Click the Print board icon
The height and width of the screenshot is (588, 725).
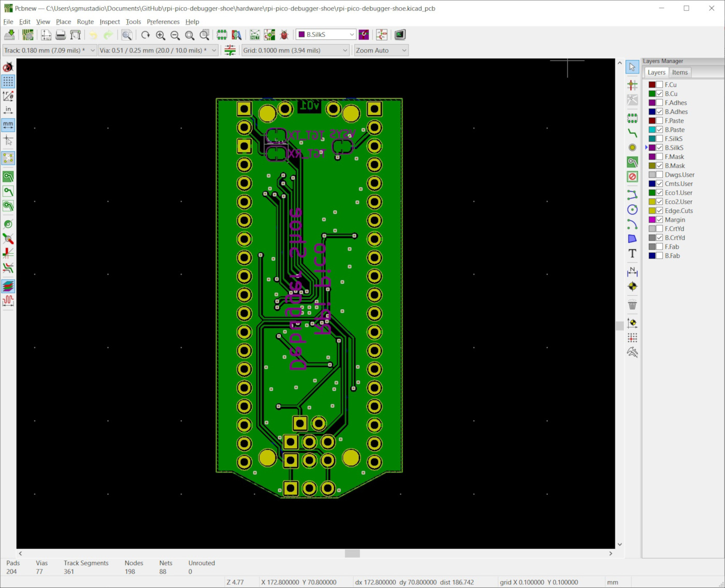pos(61,35)
